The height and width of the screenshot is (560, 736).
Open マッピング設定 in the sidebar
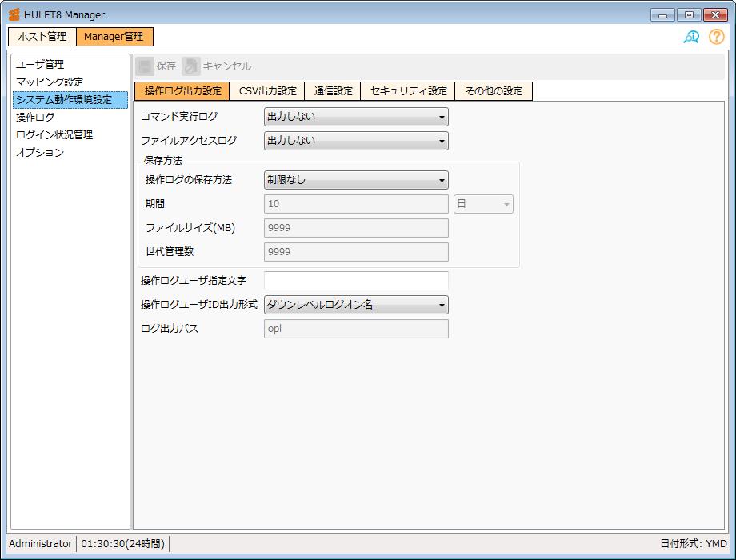click(x=50, y=82)
